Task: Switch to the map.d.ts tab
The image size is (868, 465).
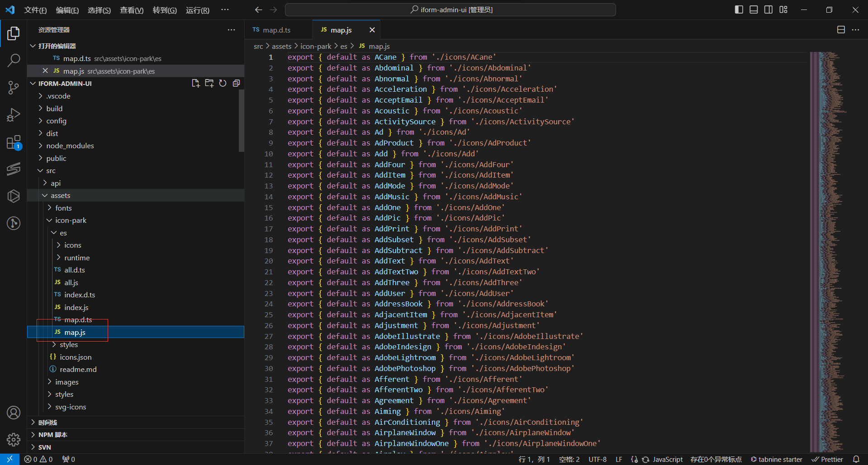Action: coord(276,30)
